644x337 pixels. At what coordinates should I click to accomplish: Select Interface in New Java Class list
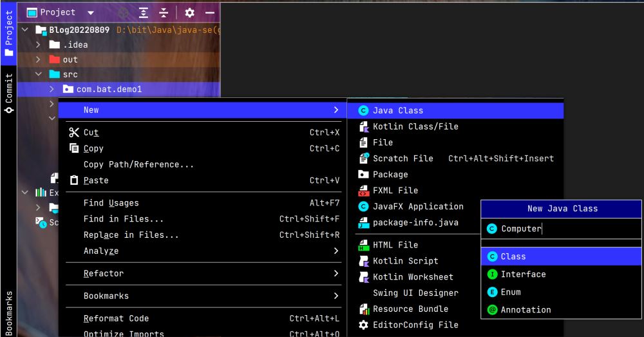523,274
